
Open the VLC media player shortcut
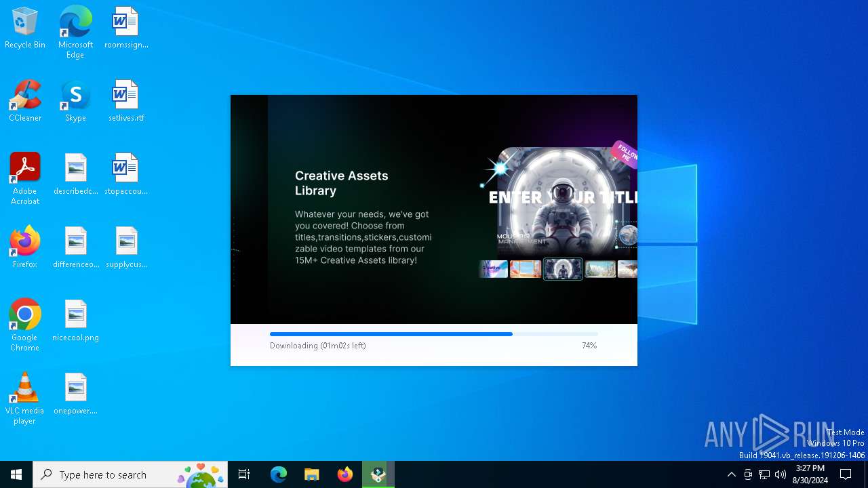click(x=25, y=399)
